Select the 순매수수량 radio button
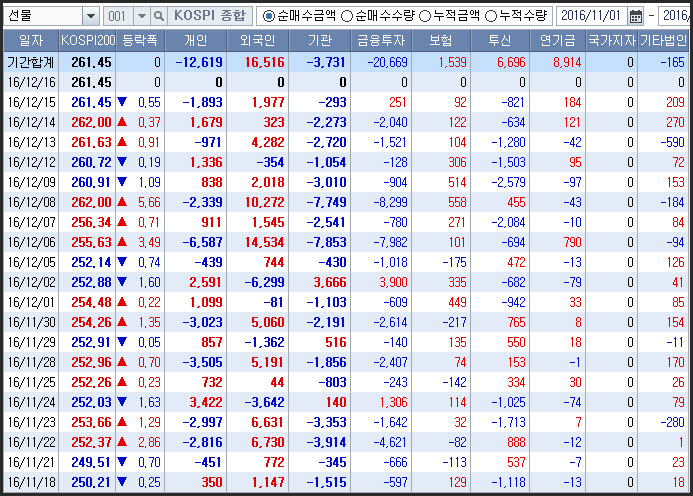Viewport: 693px width, 496px height. coord(347,16)
